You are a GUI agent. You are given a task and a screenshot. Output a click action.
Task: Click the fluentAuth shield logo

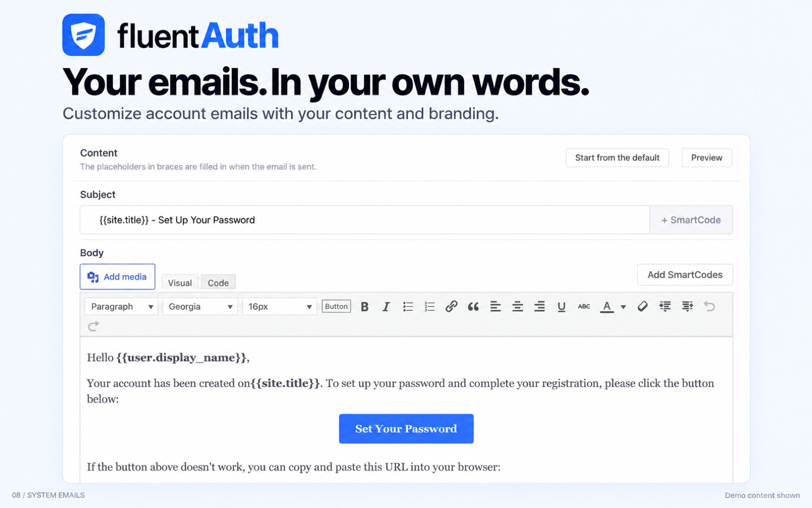point(84,35)
